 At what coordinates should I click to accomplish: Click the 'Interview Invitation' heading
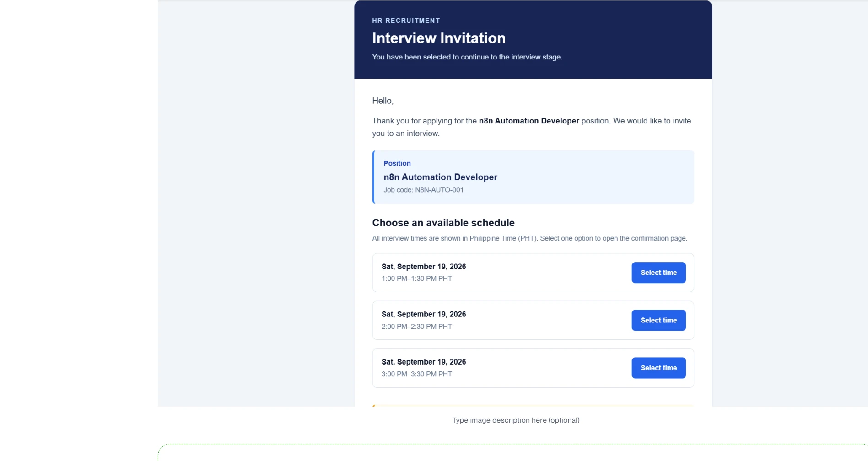pyautogui.click(x=439, y=38)
